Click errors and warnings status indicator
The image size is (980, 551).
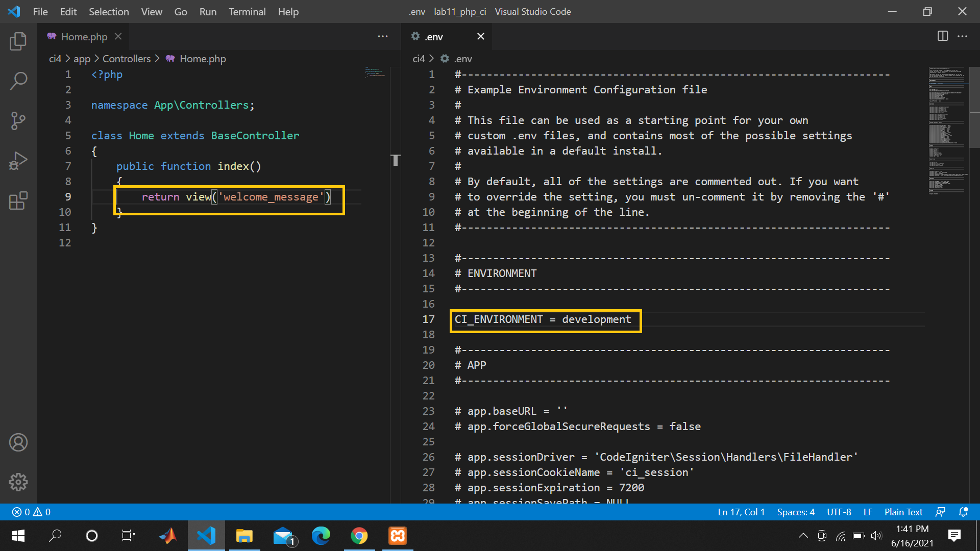31,512
